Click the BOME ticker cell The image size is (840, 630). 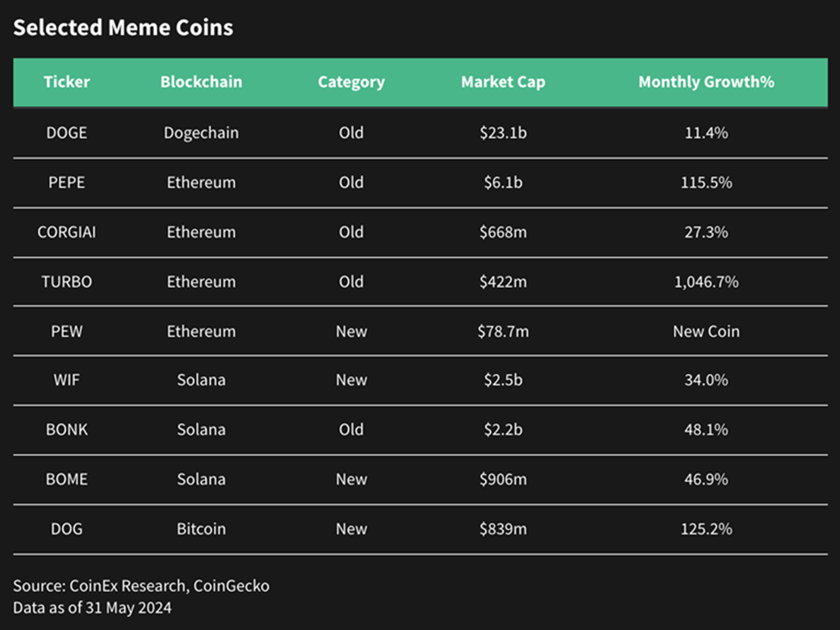coord(66,479)
